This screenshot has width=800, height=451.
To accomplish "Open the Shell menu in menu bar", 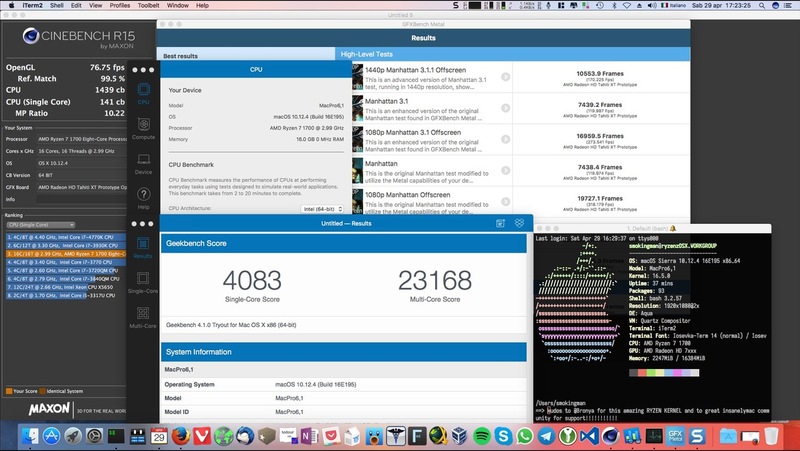I will pos(57,5).
